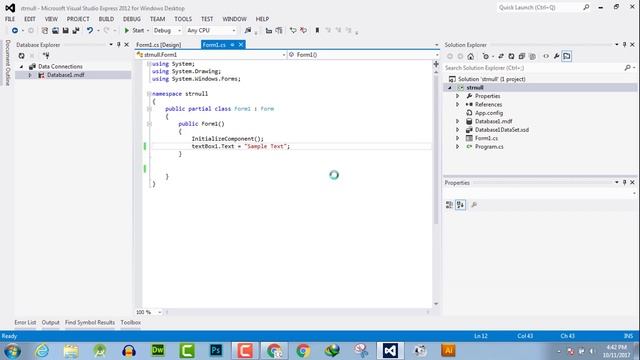
Task: Click the Open File toolbar icon
Action: pyautogui.click(x=55, y=31)
